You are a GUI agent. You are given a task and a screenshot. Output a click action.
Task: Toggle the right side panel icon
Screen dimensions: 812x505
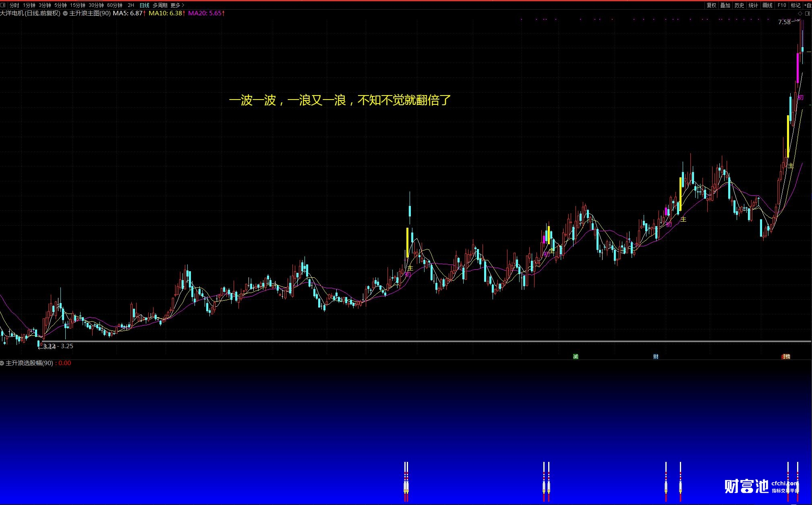(807, 13)
